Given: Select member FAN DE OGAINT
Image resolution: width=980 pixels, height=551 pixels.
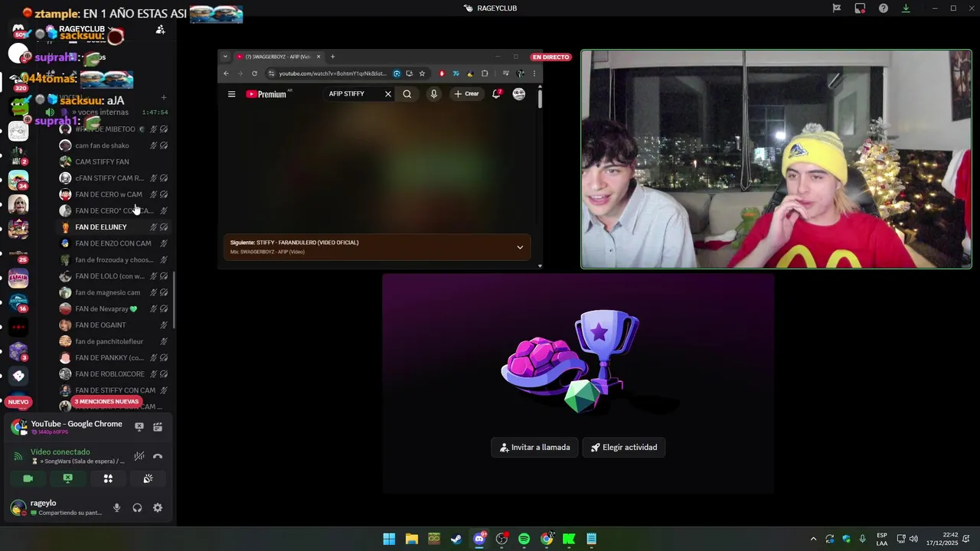Looking at the screenshot, I should 115,325.
